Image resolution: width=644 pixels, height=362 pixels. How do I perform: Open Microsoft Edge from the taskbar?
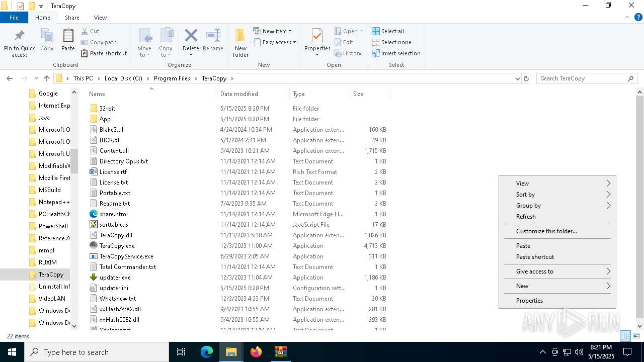tap(207, 352)
